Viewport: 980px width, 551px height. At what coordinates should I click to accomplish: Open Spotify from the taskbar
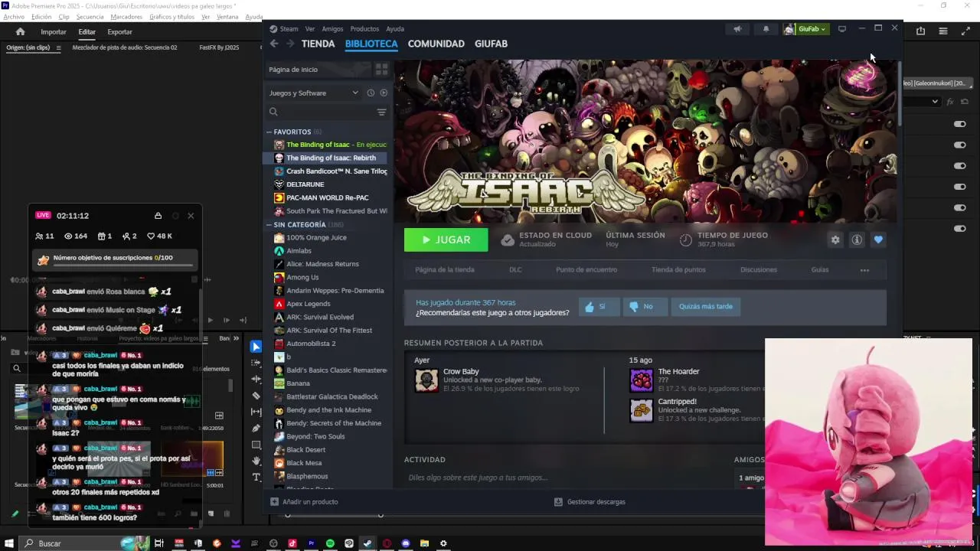point(330,543)
